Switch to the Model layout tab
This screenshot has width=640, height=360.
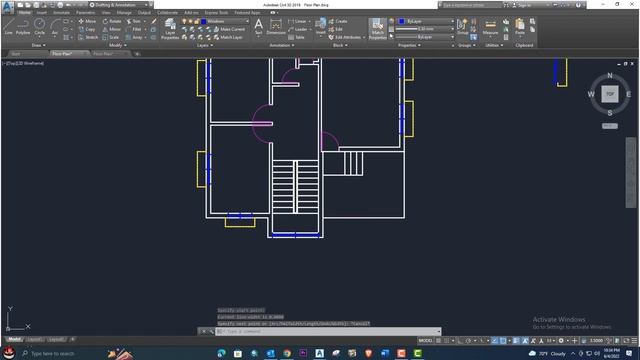click(14, 339)
